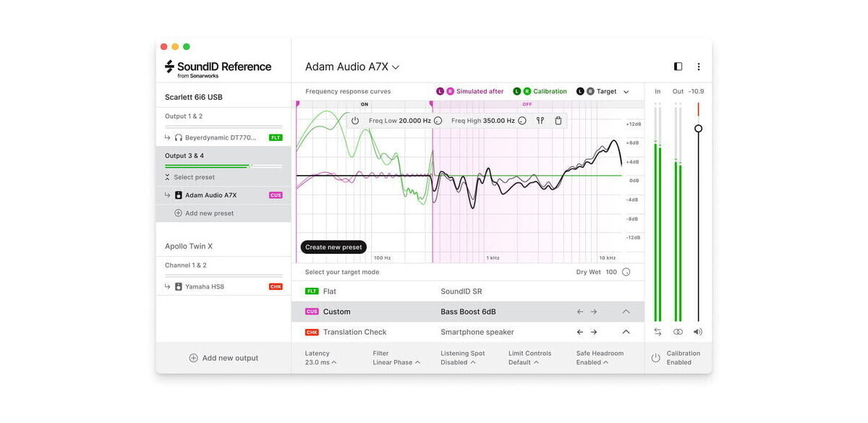The height and width of the screenshot is (423, 868).
Task: Toggle Calibration Enabled power button
Action: coord(656,358)
